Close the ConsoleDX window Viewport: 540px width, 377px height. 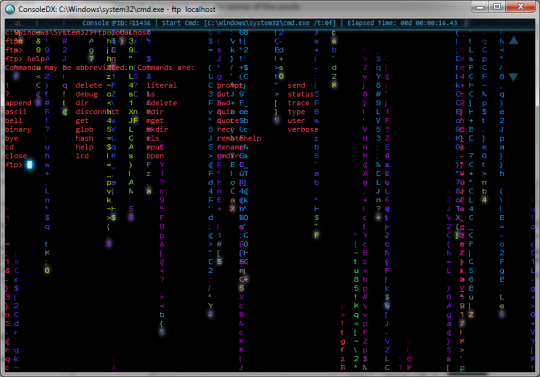[x=520, y=7]
